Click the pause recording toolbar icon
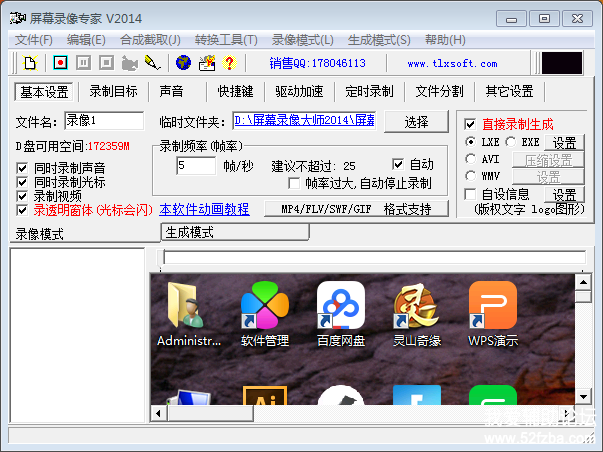The width and height of the screenshot is (603, 452). [x=83, y=63]
